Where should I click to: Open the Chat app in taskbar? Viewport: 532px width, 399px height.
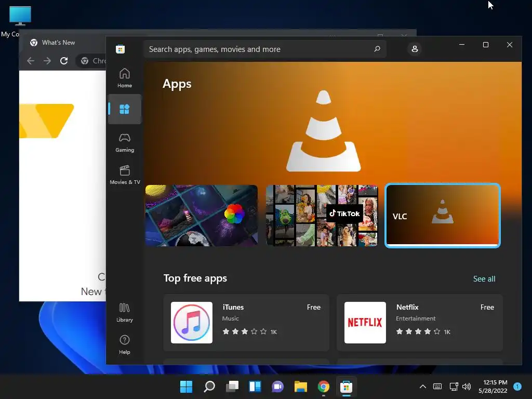277,387
